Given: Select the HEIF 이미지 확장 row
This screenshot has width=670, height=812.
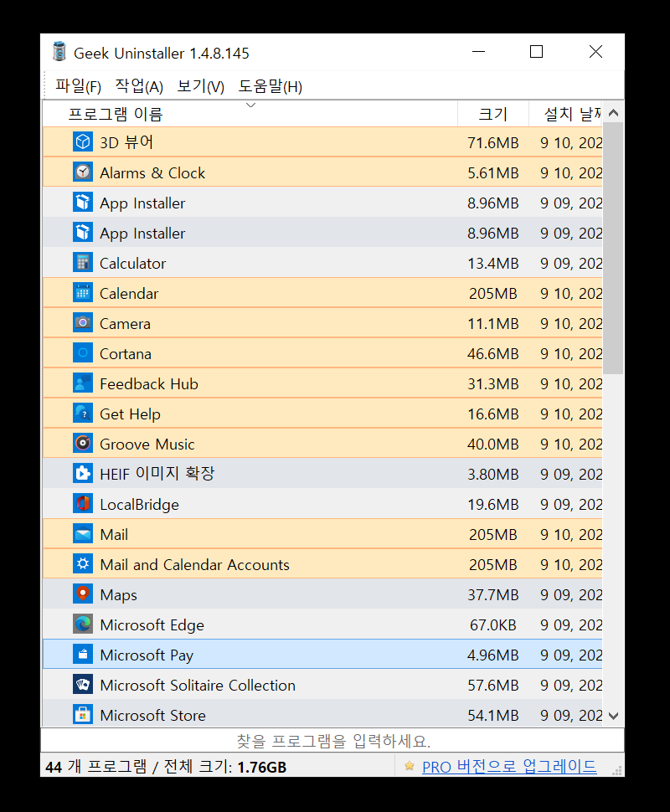Looking at the screenshot, I should pos(322,473).
